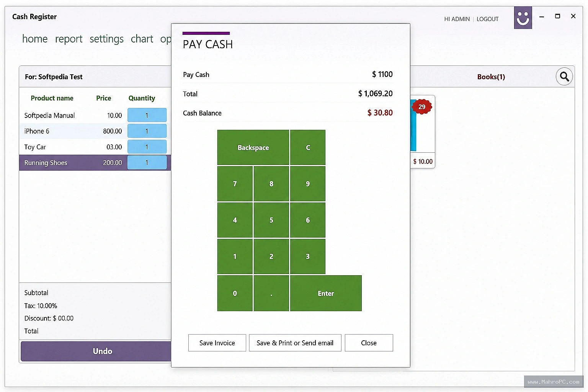This screenshot has height=392, width=588.
Task: Select the Running Shoes row
Action: [95, 163]
